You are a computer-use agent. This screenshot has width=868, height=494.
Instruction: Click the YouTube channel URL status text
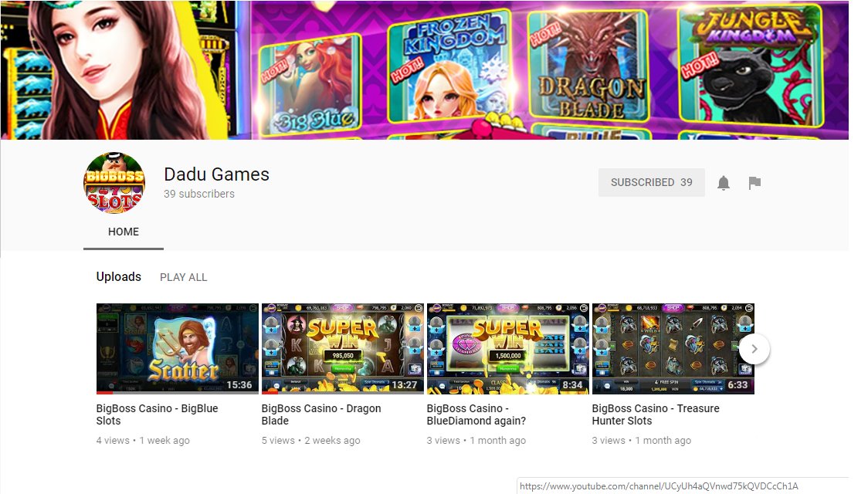click(659, 486)
